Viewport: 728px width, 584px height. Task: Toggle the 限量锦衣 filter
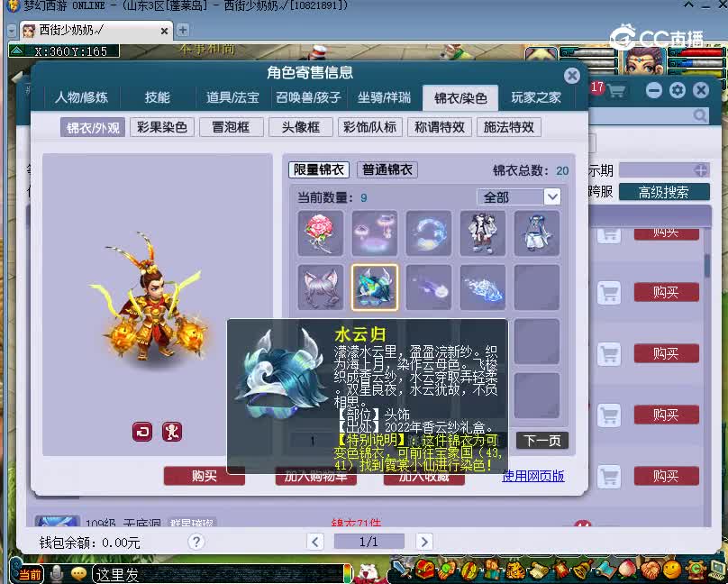coord(319,170)
